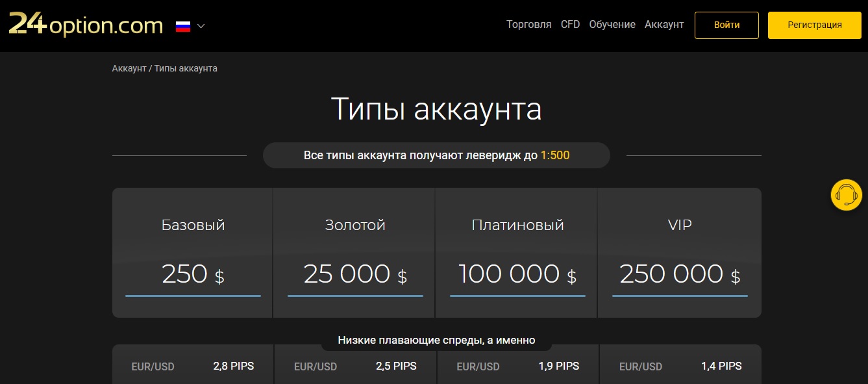Click the 1:500 leverage value

554,156
